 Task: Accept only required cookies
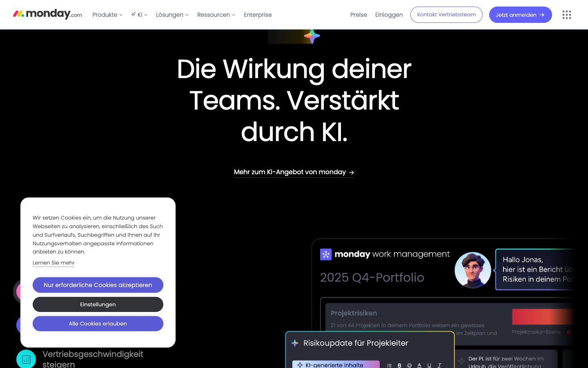pyautogui.click(x=98, y=285)
